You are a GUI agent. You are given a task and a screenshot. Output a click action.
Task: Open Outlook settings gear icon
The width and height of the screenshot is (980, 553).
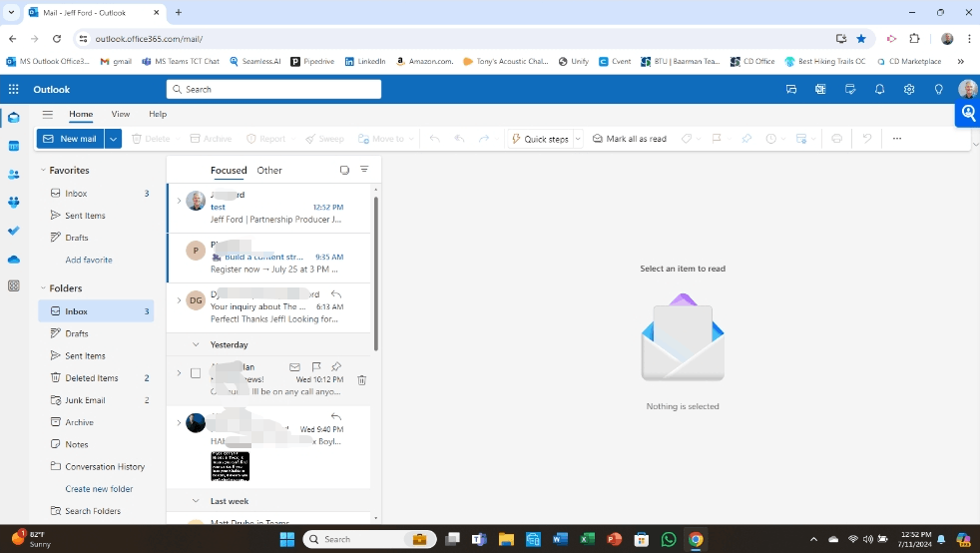pyautogui.click(x=909, y=90)
